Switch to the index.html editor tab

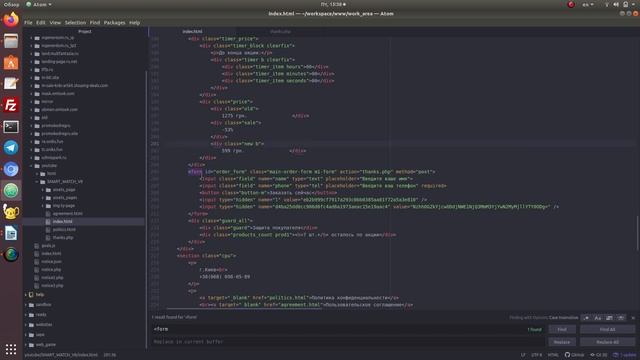coord(192,31)
